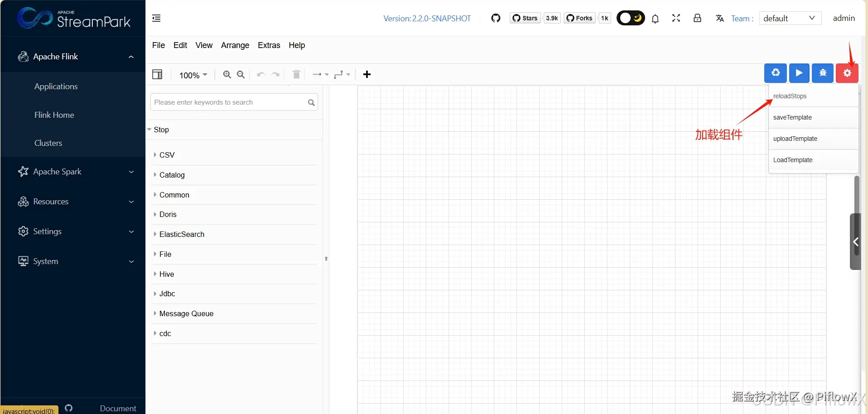Viewport: 868px width, 414px height.
Task: Zoom in on the canvas
Action: pyautogui.click(x=227, y=74)
